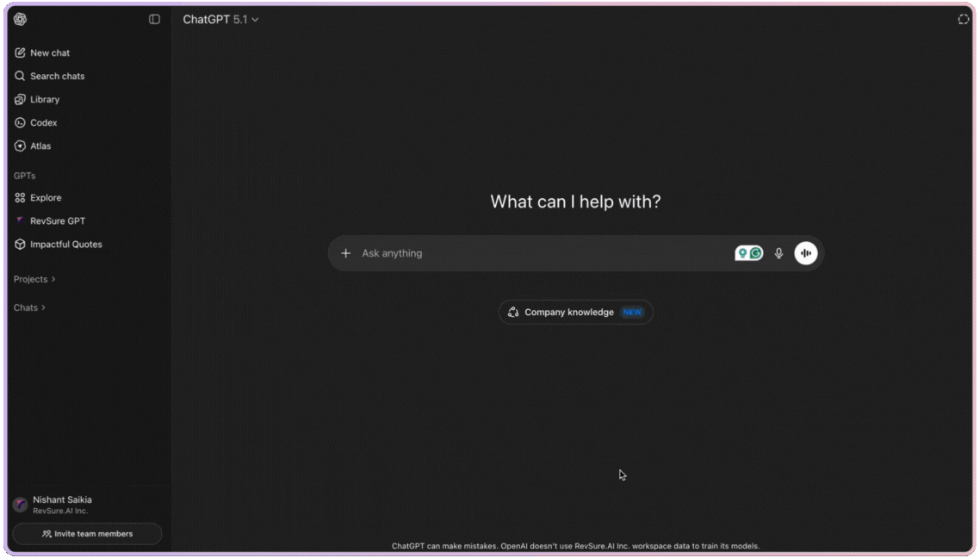This screenshot has height=558, width=980.
Task: Click the plus attach icon in prompt box
Action: coord(345,253)
